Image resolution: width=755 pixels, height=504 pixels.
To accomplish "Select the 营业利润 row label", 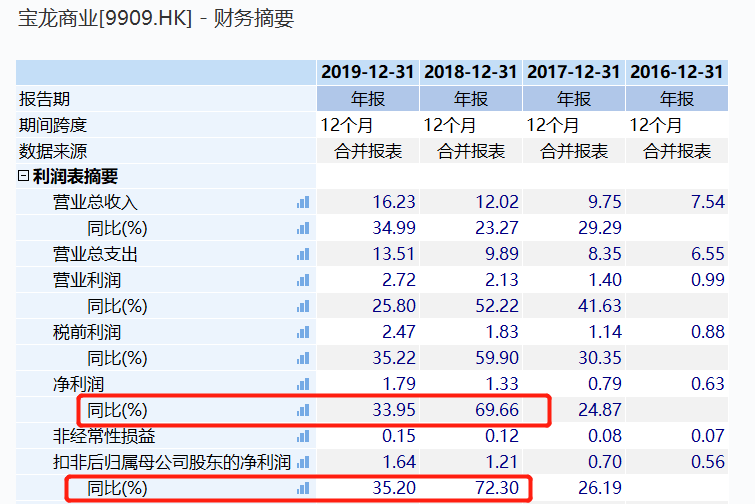I will [87, 280].
